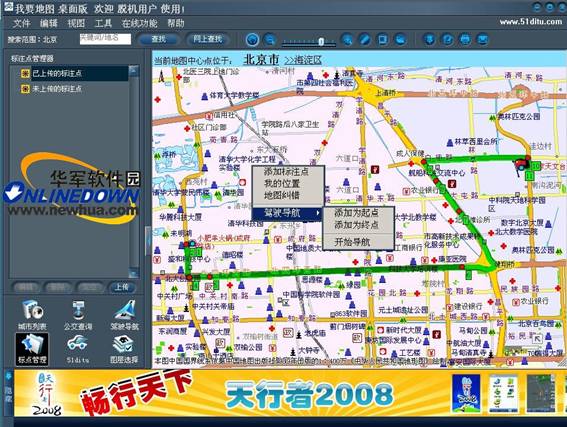
Task: Select the ruler measure-distance tool
Action: [365, 39]
